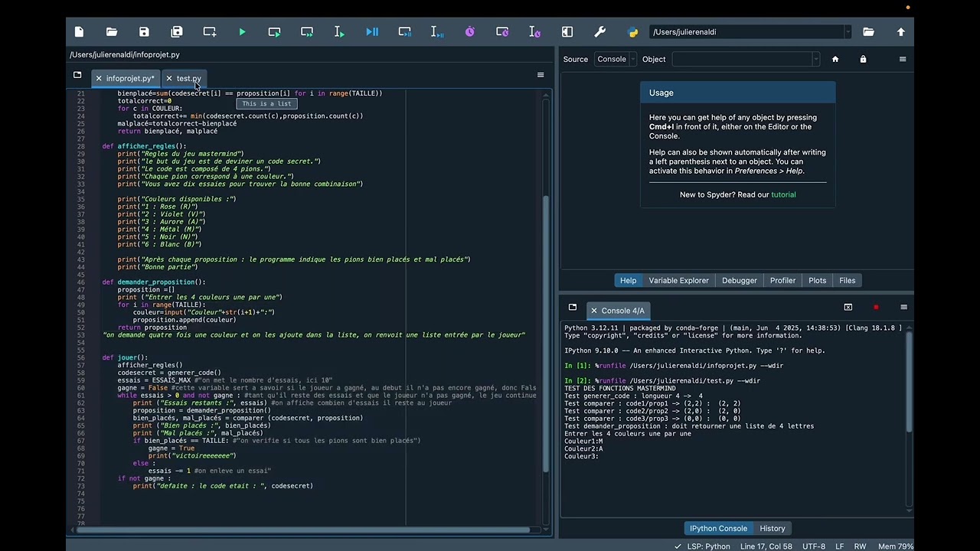Switch to the Variable Explorer tab
Screen dimensions: 980x551
click(x=678, y=280)
